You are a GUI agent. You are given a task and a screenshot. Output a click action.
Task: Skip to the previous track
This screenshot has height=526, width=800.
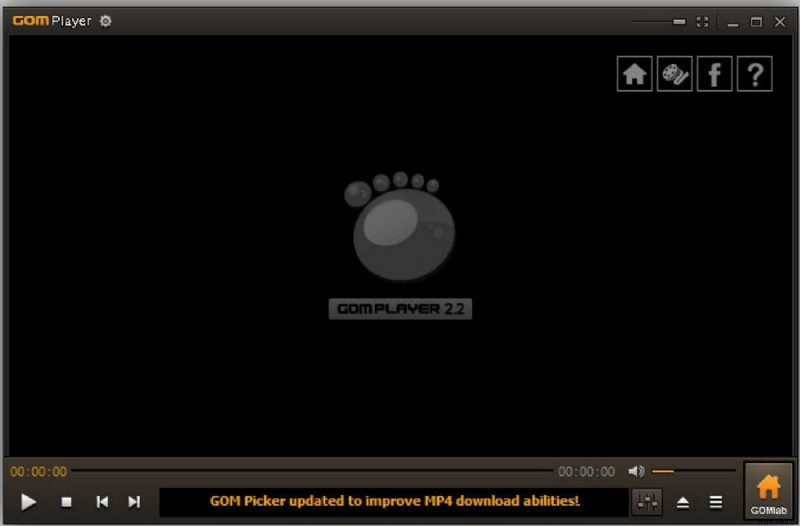coord(102,502)
